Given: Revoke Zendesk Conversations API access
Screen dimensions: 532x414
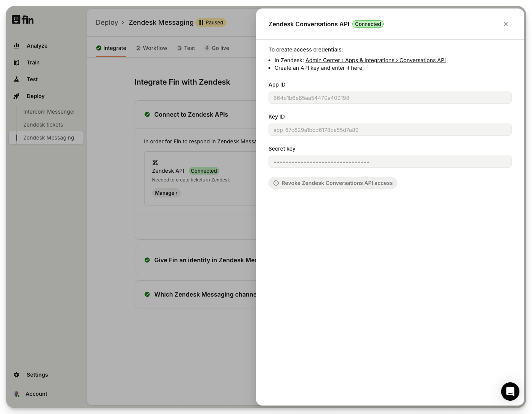Looking at the screenshot, I should [x=333, y=183].
